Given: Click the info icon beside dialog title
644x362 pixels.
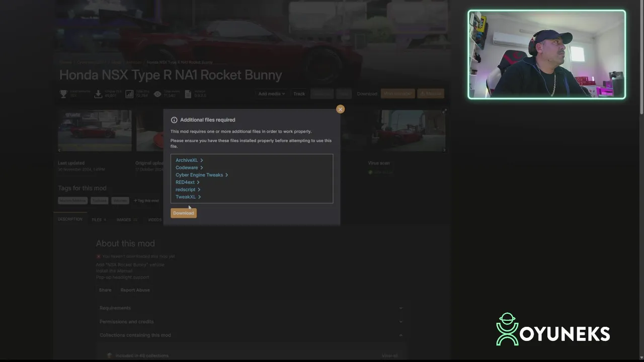Looking at the screenshot, I should click(x=174, y=120).
